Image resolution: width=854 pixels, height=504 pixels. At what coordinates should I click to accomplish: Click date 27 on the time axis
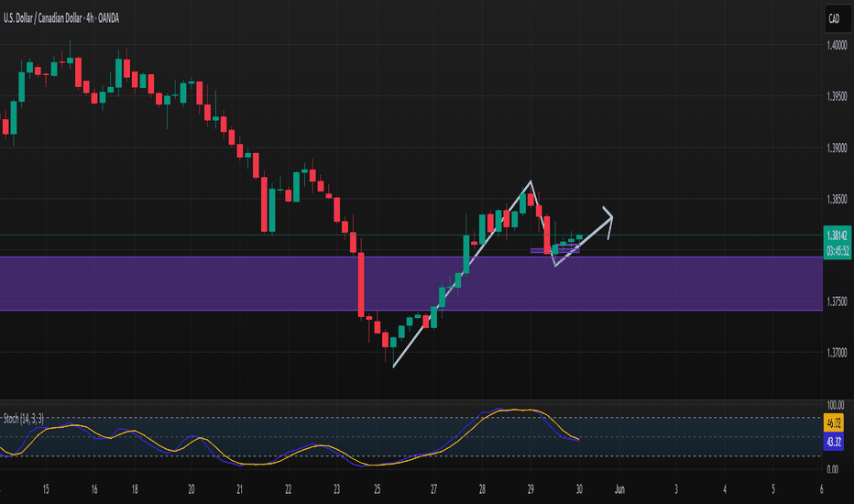433,489
